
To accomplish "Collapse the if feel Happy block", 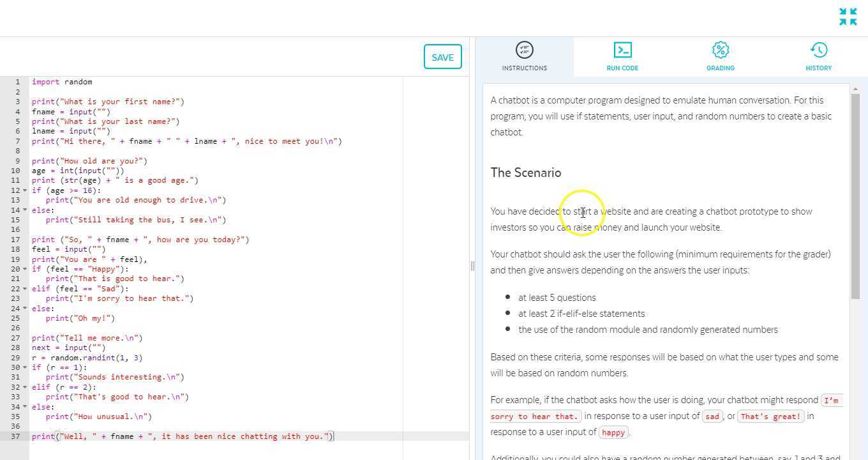I will pyautogui.click(x=24, y=268).
